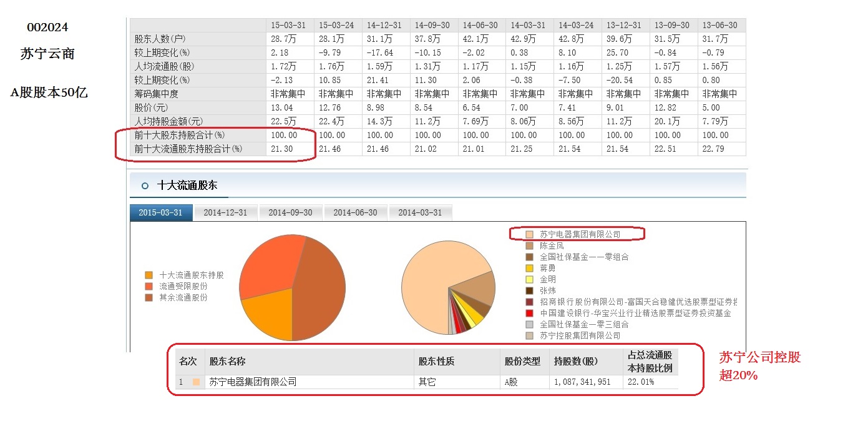This screenshot has height=421, width=868.
Task: Click the 占总流通股本持股比例 column header
Action: pyautogui.click(x=650, y=362)
